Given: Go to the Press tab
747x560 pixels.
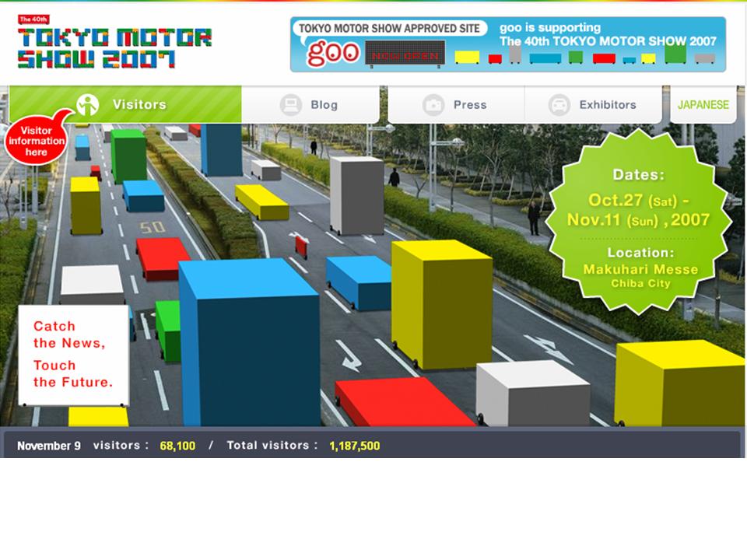Looking at the screenshot, I should coord(470,105).
